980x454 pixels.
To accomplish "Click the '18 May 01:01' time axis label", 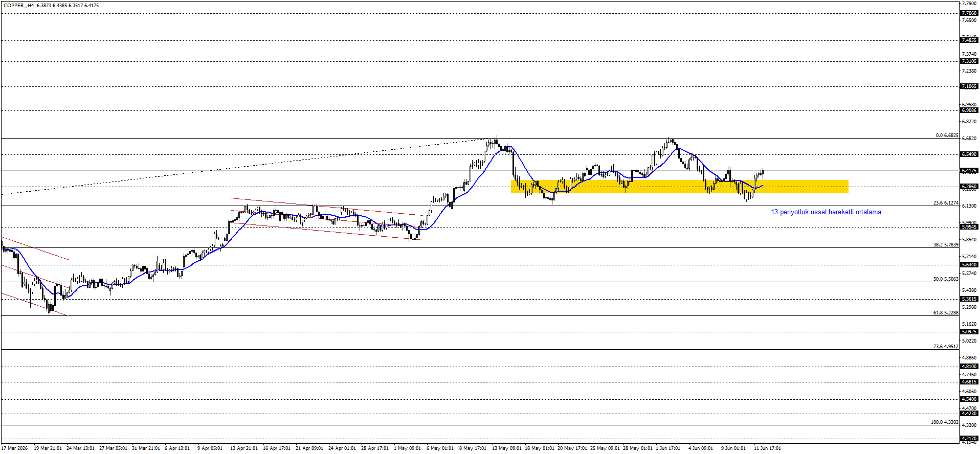I will click(x=540, y=448).
